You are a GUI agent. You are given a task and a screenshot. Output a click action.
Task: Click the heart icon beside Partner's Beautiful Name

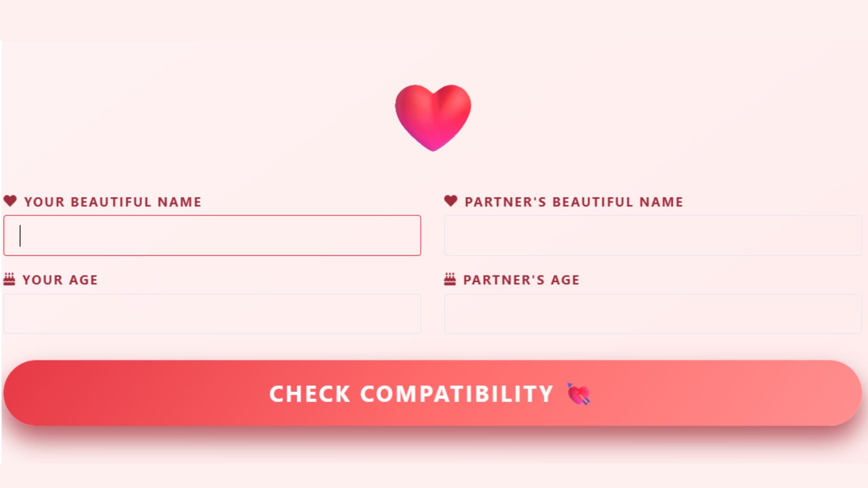pos(451,201)
